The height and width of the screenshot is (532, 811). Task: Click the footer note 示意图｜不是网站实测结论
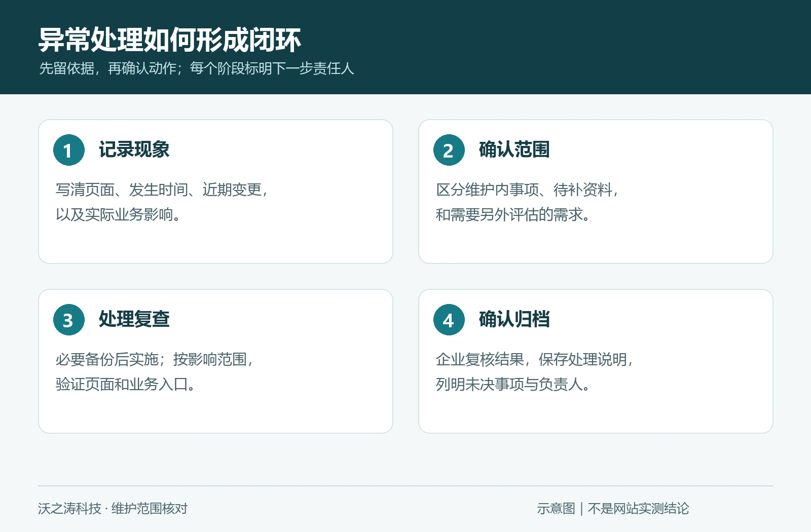(613, 508)
